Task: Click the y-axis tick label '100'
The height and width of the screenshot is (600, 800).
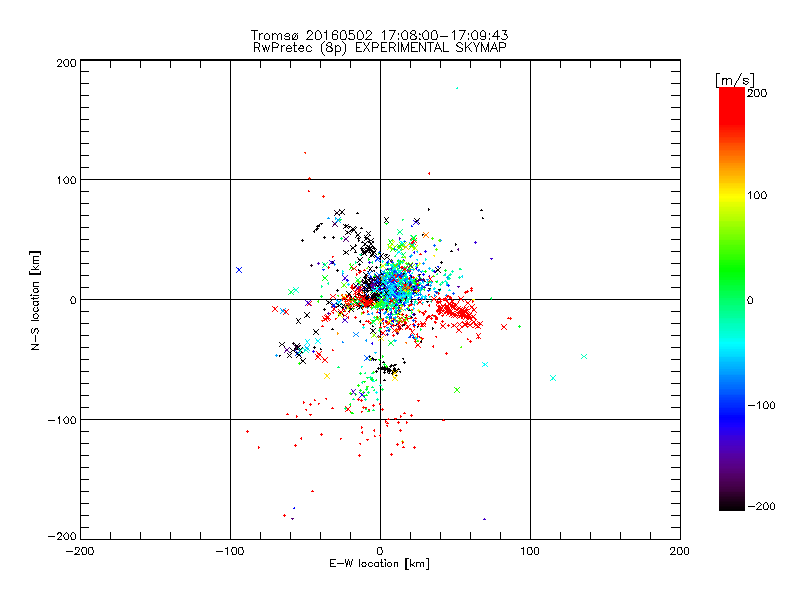Action: (67, 180)
